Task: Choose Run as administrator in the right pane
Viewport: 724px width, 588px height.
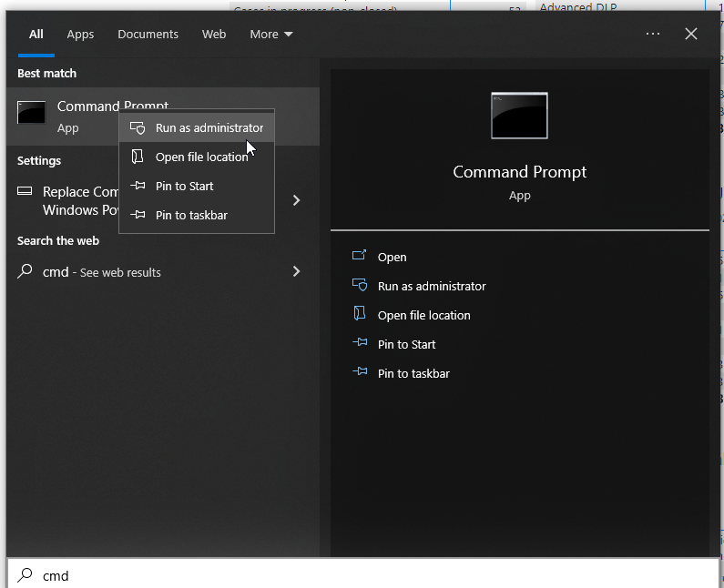Action: click(432, 286)
